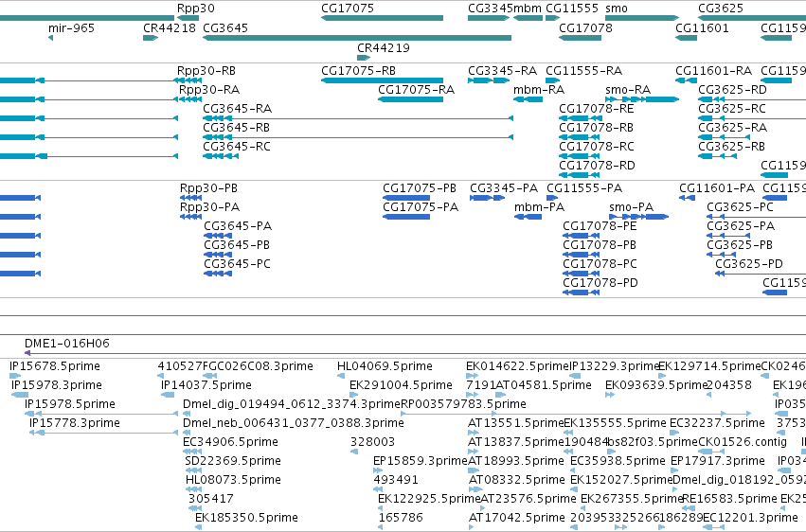Select transcript smo-RA
This screenshot has width=806, height=532.
(x=628, y=90)
